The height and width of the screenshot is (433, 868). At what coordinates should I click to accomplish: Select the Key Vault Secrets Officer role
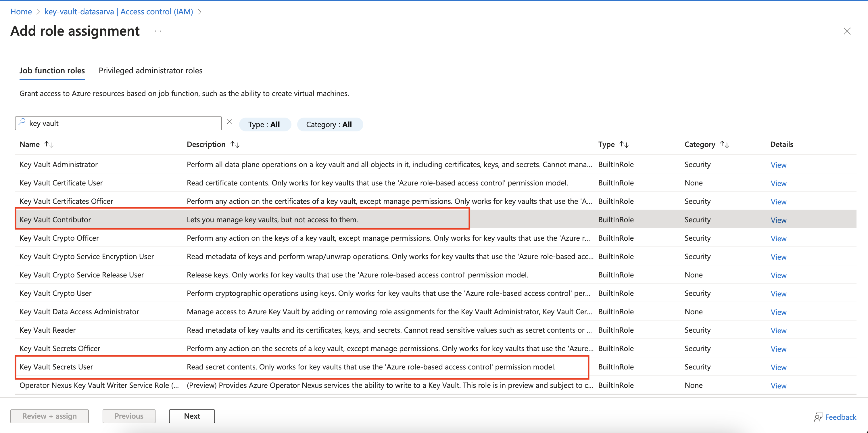(x=435, y=348)
